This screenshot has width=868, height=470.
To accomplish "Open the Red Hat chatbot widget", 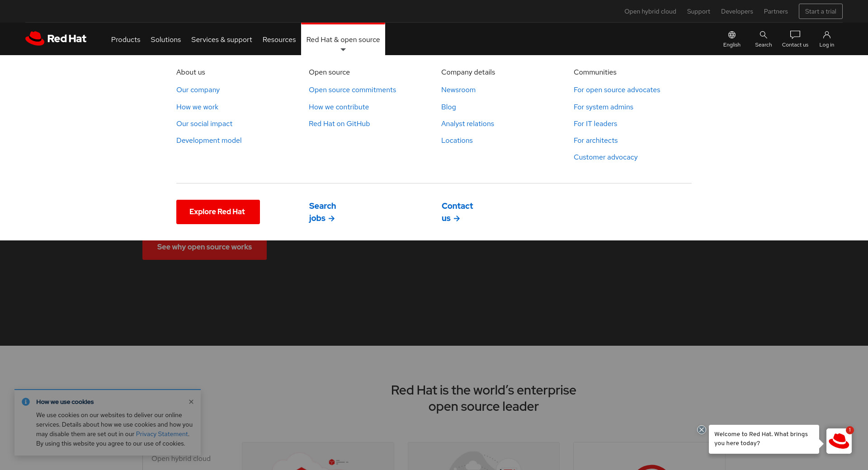I will point(839,441).
